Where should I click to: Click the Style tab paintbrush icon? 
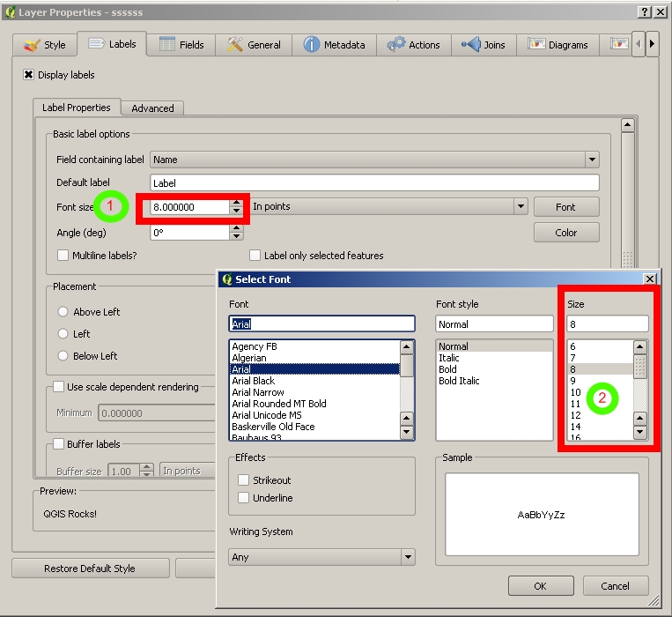32,45
